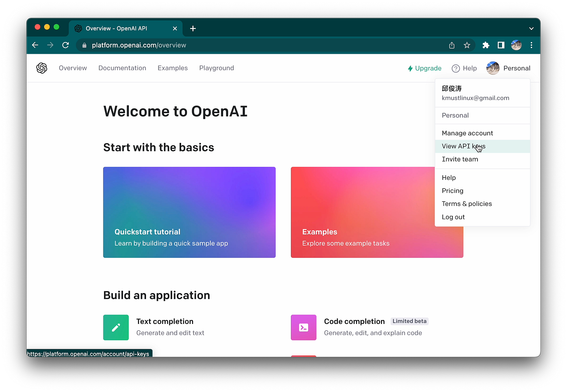Click the Limited beta badge
This screenshot has height=392, width=567.
click(409, 321)
